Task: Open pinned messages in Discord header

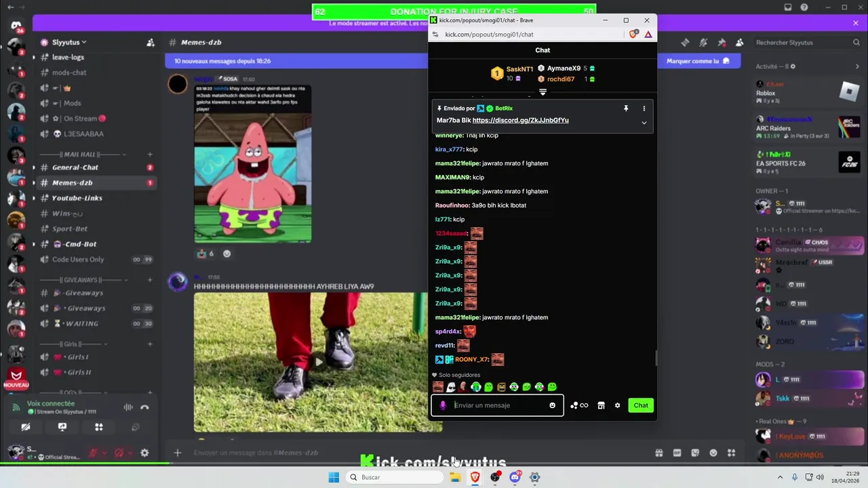Action: pyautogui.click(x=722, y=42)
